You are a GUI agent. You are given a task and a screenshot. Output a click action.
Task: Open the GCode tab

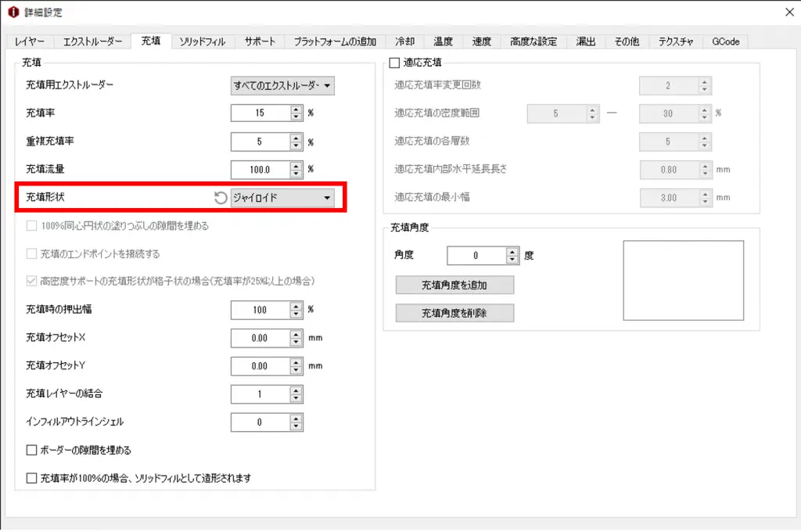(x=725, y=41)
